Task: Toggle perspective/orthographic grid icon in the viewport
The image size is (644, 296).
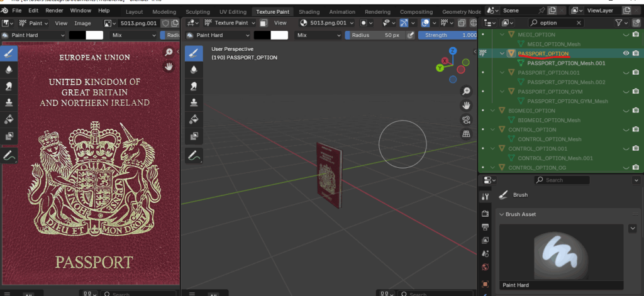Action: [466, 134]
